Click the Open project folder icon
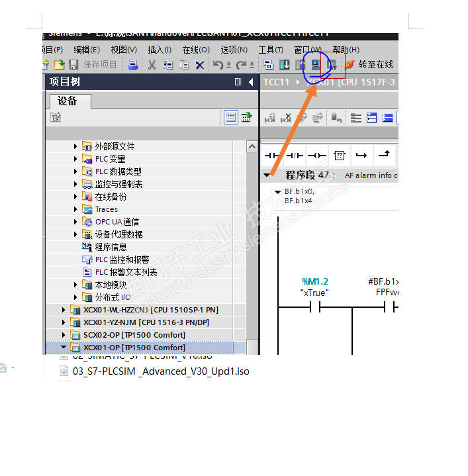This screenshot has height=476, width=468. (x=59, y=64)
